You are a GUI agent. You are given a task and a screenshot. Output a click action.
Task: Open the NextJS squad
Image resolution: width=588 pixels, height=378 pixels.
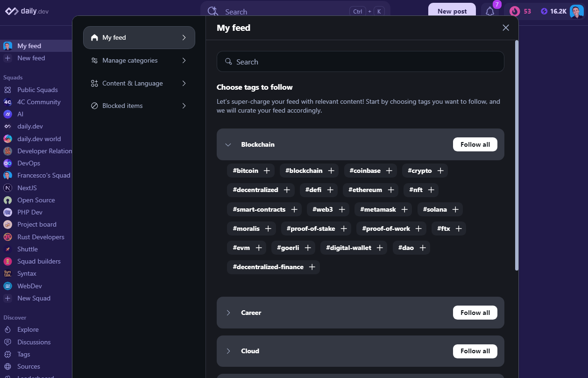coord(36,188)
